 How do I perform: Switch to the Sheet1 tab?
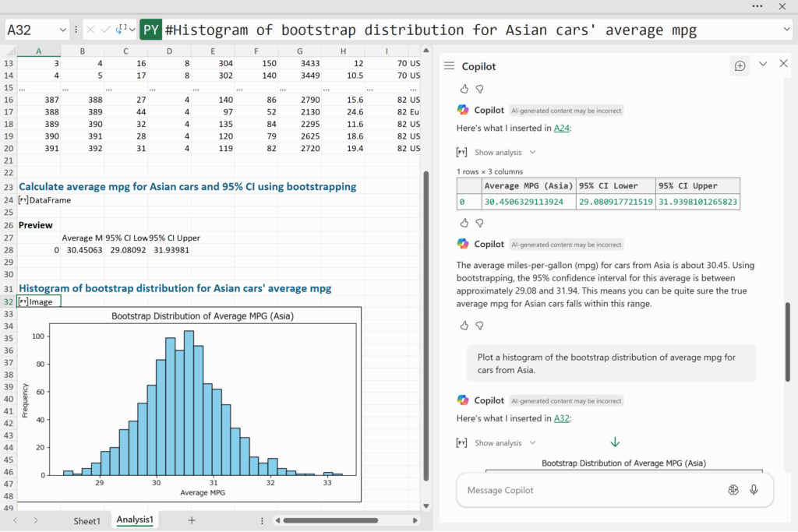coord(87,520)
